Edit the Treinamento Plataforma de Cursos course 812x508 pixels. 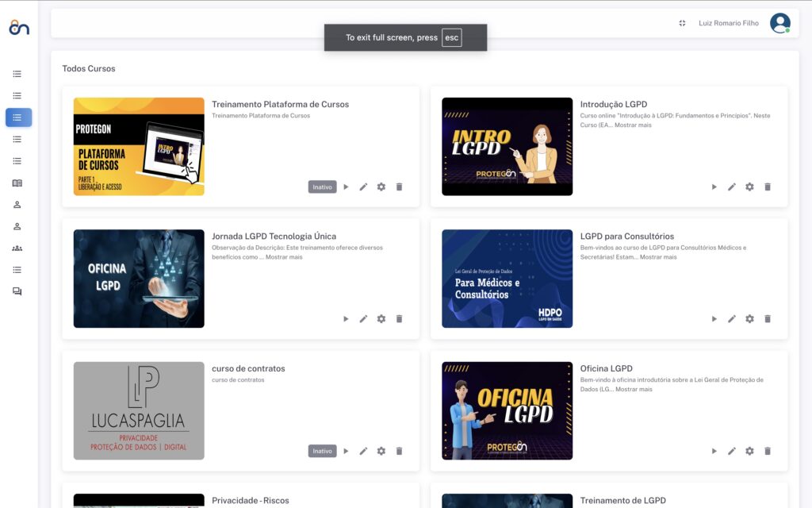363,187
